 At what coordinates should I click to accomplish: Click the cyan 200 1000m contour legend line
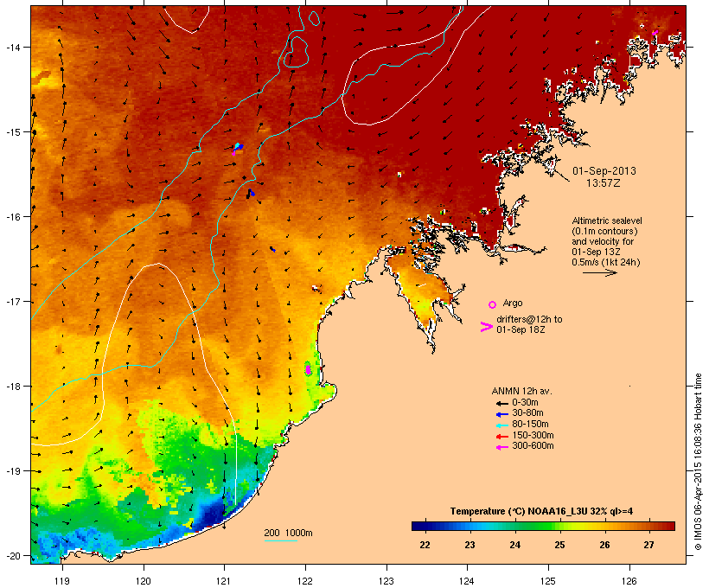coord(280,540)
